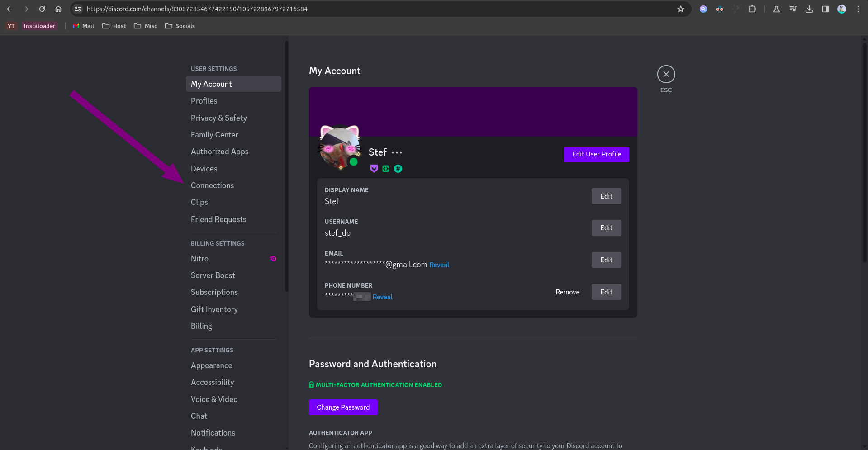868x450 pixels.
Task: Bookmark this page with the star icon
Action: [x=680, y=9]
